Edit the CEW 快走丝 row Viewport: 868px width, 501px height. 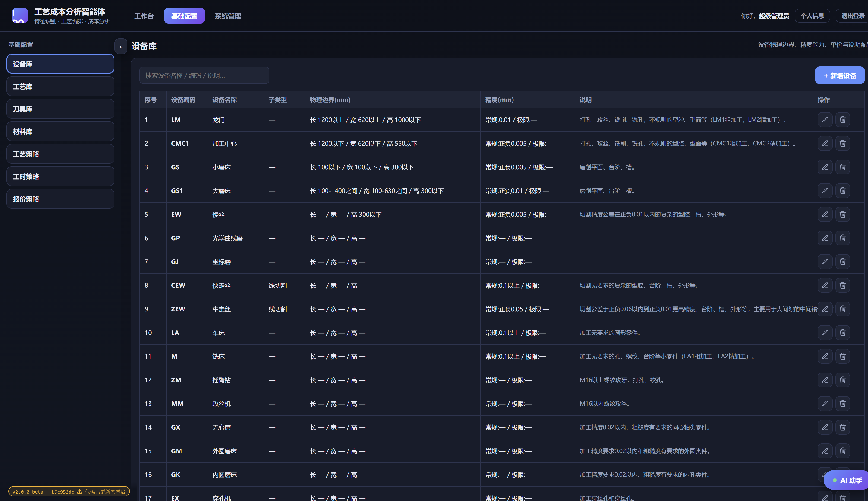point(825,285)
